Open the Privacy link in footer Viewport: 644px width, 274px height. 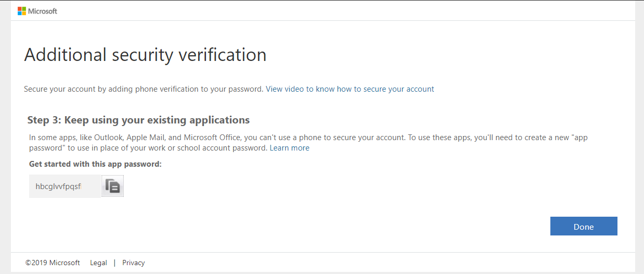[x=133, y=263]
